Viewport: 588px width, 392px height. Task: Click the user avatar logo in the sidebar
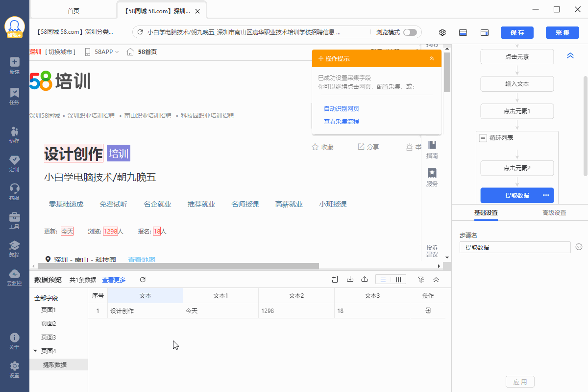point(15,27)
